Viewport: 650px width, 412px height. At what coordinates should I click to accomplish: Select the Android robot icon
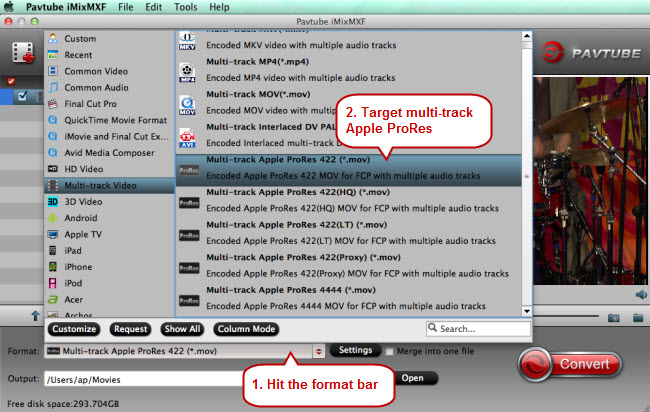(53, 218)
